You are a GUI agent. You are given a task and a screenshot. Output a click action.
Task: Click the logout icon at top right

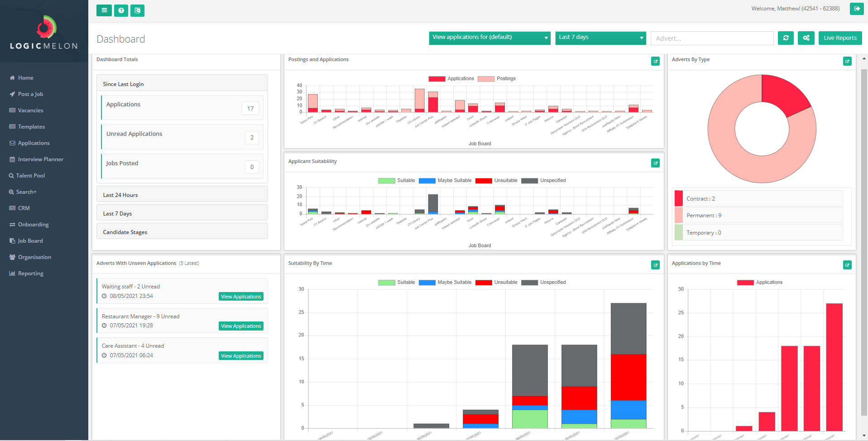(857, 9)
